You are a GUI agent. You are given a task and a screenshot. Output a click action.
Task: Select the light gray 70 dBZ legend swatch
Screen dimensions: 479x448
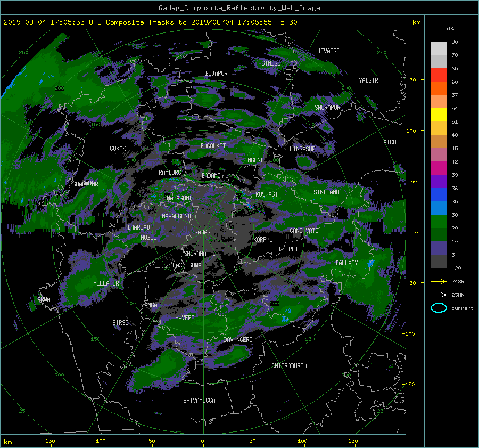coord(439,48)
